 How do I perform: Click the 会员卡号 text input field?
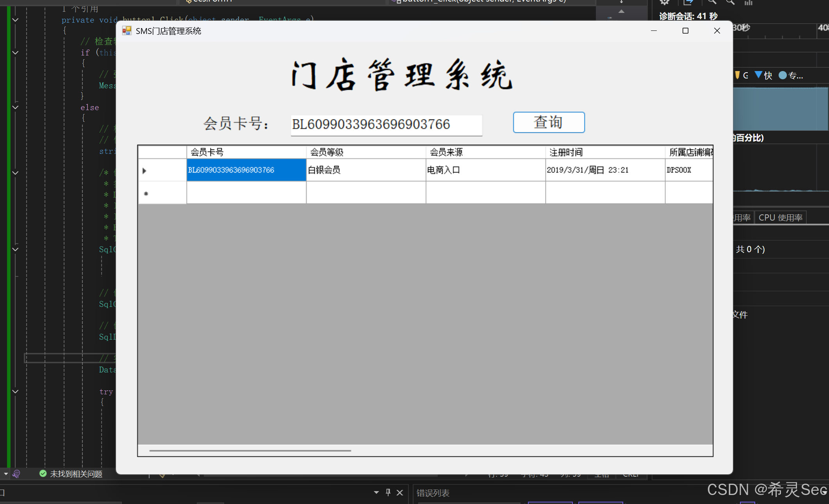pyautogui.click(x=386, y=125)
